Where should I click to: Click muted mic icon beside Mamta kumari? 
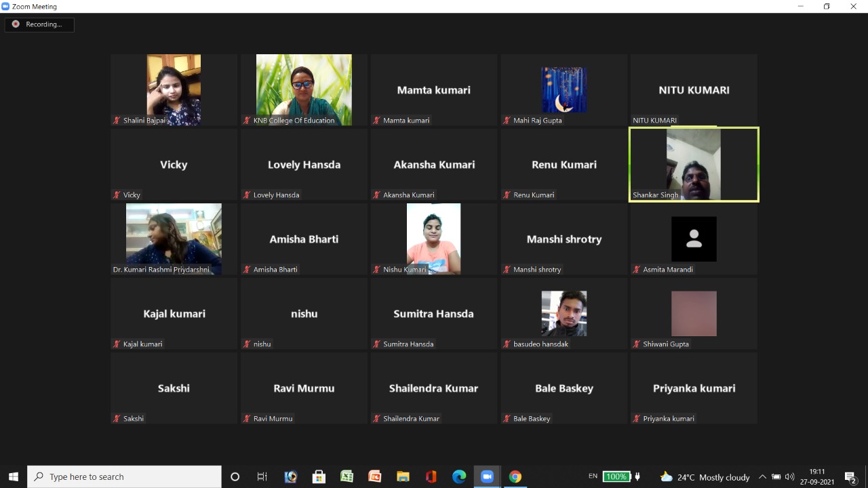coord(376,120)
